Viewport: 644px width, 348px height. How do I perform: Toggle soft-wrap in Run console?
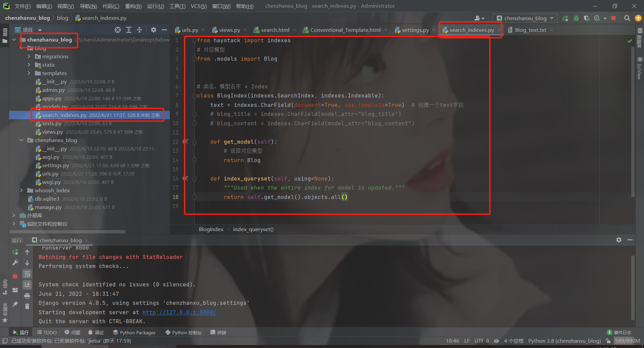[x=27, y=274]
